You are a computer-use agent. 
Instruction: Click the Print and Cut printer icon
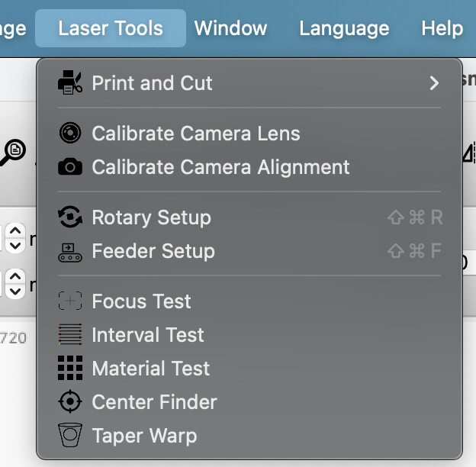tap(70, 82)
